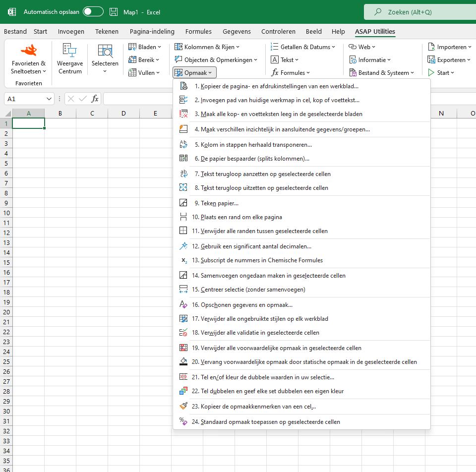Click icon for Maak verschillen inzichtelijk
This screenshot has width=476, height=472.
pyautogui.click(x=183, y=129)
